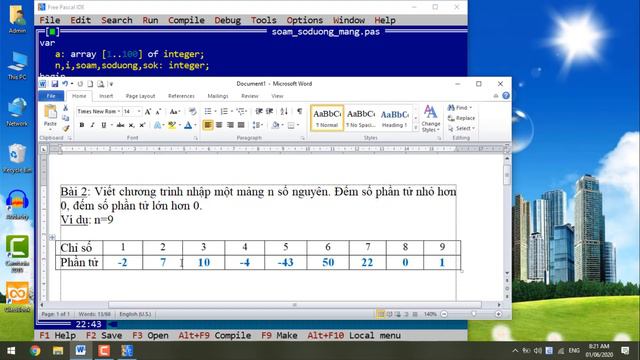The image size is (640, 360).
Task: Decrease paragraph indent
Action: point(259,111)
